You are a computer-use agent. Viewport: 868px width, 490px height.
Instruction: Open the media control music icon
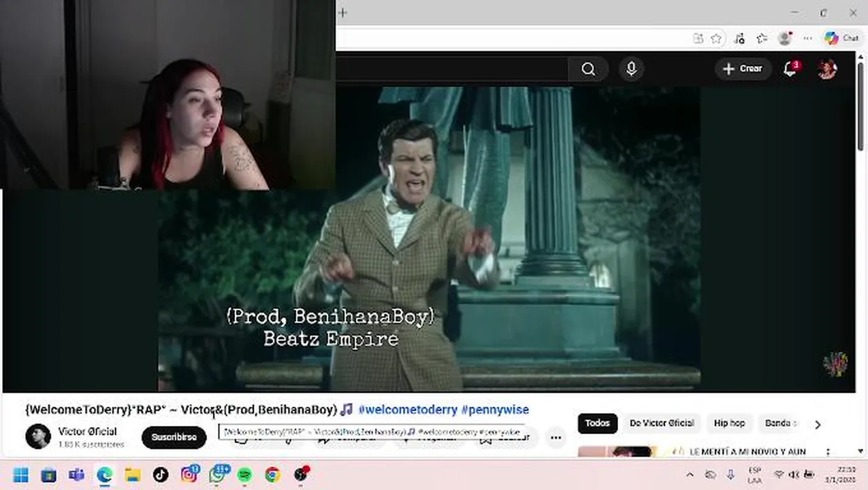coord(739,39)
